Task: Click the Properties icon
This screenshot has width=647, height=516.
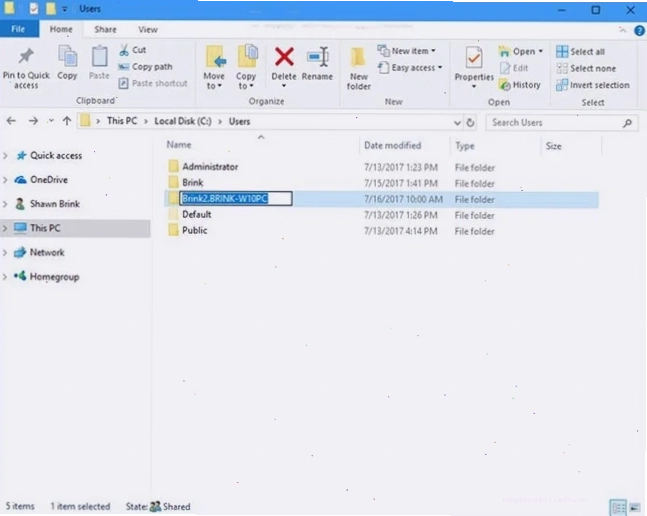Action: pos(474,58)
